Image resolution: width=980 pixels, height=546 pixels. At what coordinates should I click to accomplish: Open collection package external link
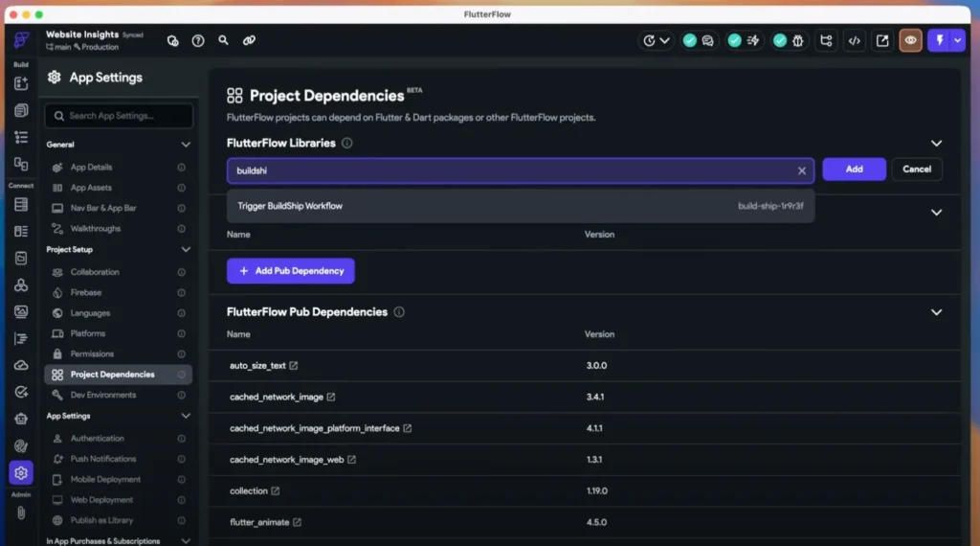[276, 491]
